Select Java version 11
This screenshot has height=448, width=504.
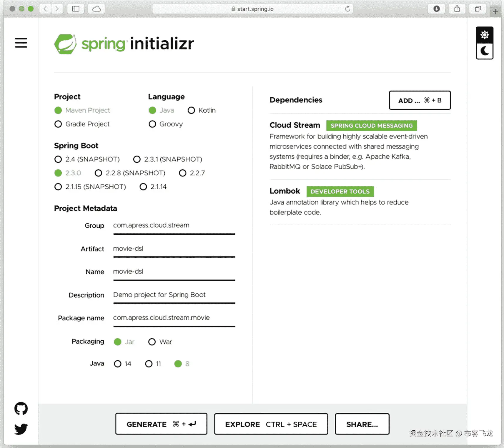click(x=153, y=364)
